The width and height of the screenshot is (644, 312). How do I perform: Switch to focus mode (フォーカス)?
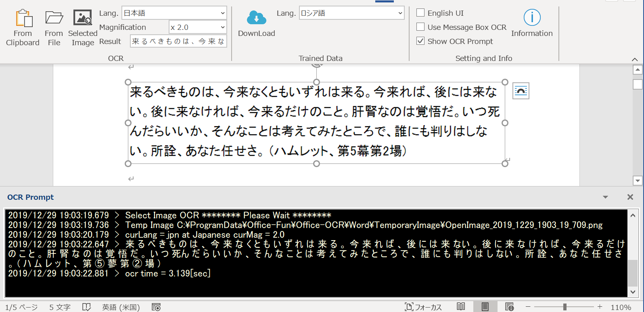(424, 307)
